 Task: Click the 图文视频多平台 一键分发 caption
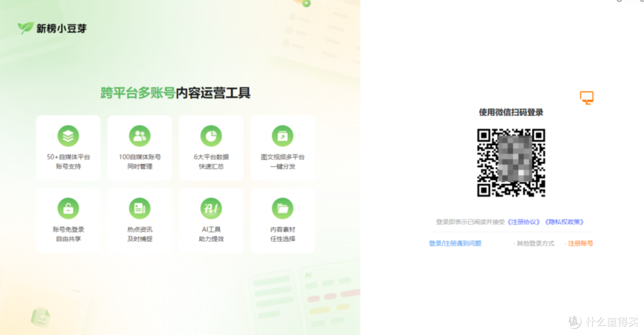pyautogui.click(x=283, y=162)
